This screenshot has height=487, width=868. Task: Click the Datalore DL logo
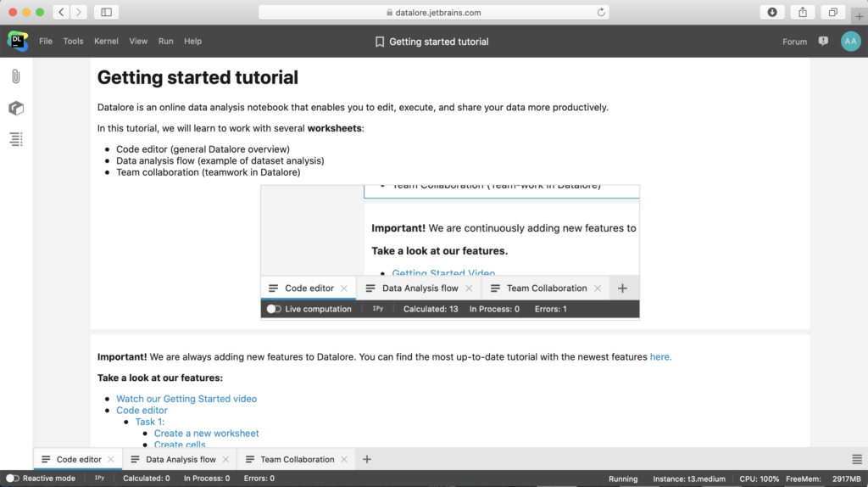tap(17, 41)
